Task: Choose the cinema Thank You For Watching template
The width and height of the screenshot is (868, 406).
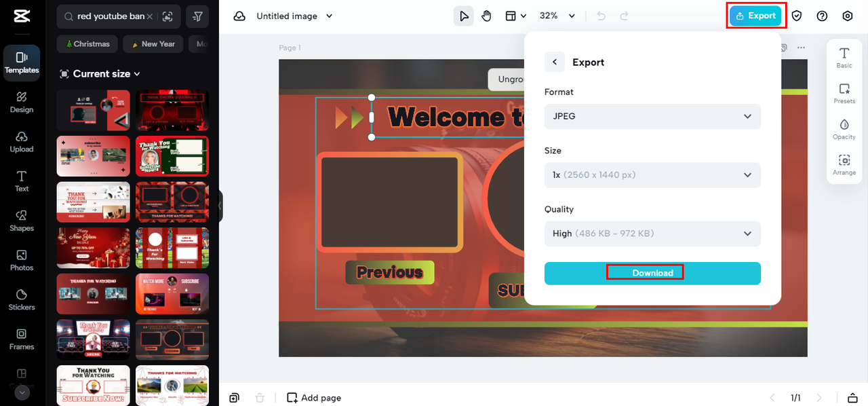Action: [93, 339]
